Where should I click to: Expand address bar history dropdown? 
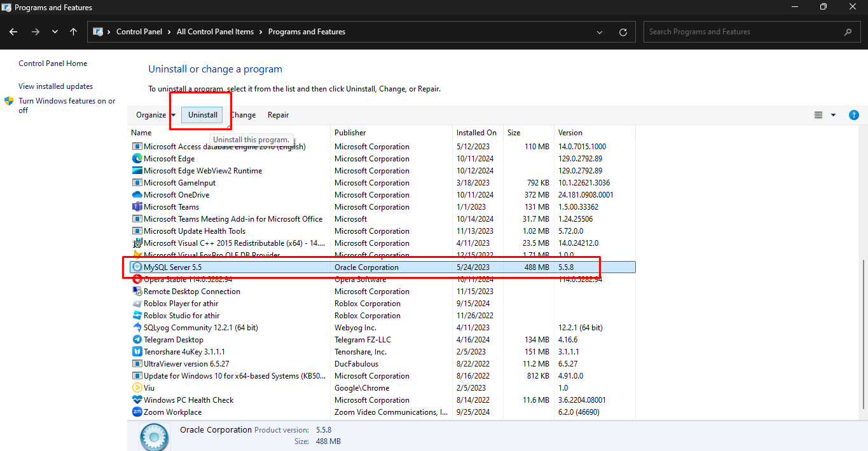click(x=600, y=32)
